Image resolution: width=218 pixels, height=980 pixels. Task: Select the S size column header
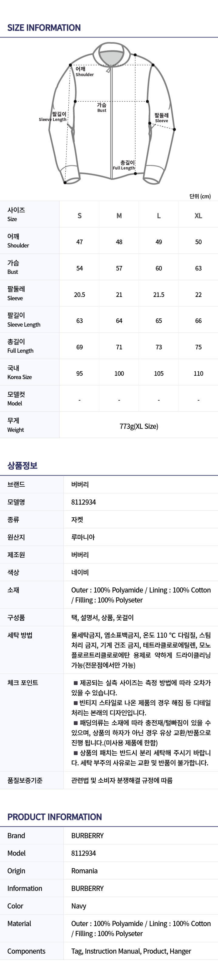coord(79,216)
